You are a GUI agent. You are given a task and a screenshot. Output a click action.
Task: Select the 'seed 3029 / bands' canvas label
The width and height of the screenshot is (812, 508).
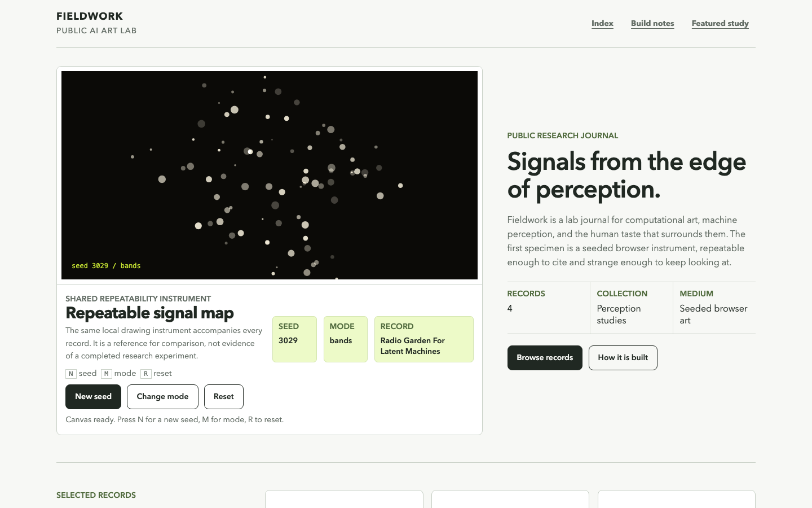106,266
